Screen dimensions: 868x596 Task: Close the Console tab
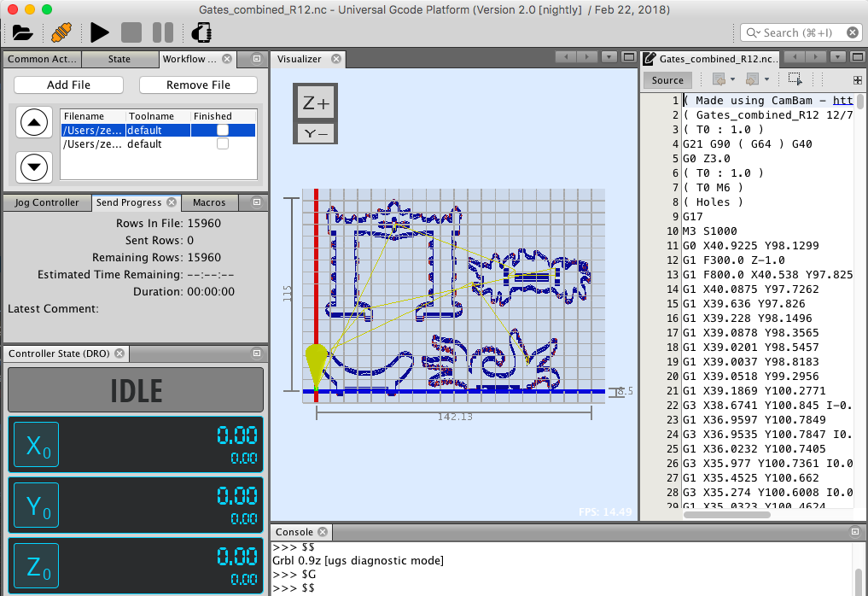[x=323, y=532]
